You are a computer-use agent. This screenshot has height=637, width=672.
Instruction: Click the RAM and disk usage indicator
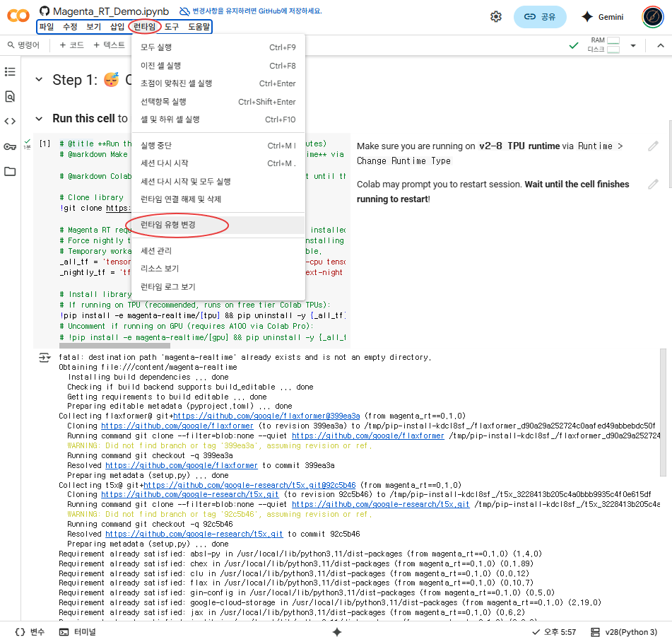[x=603, y=45]
